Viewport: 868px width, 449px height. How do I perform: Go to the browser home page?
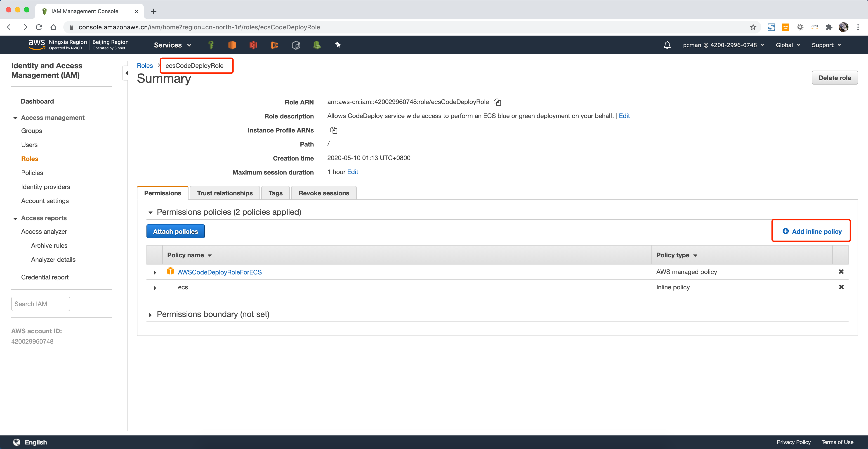tap(53, 27)
